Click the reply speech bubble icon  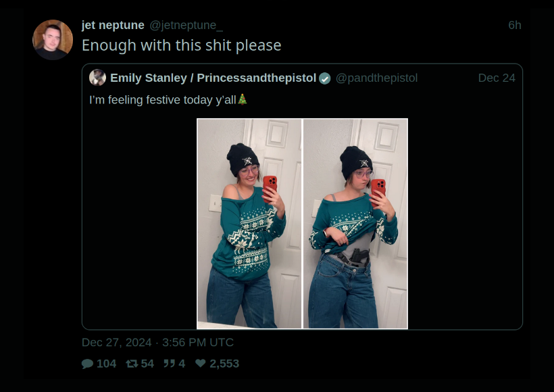tap(87, 364)
